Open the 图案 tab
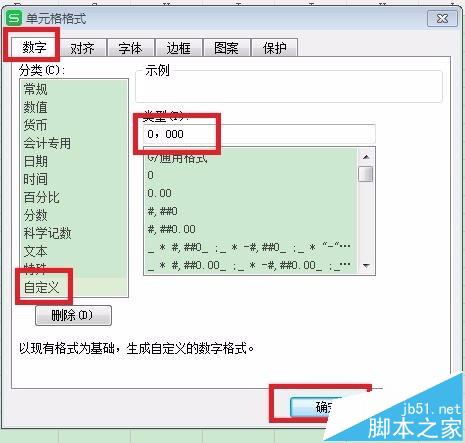The image size is (465, 443). coord(226,48)
